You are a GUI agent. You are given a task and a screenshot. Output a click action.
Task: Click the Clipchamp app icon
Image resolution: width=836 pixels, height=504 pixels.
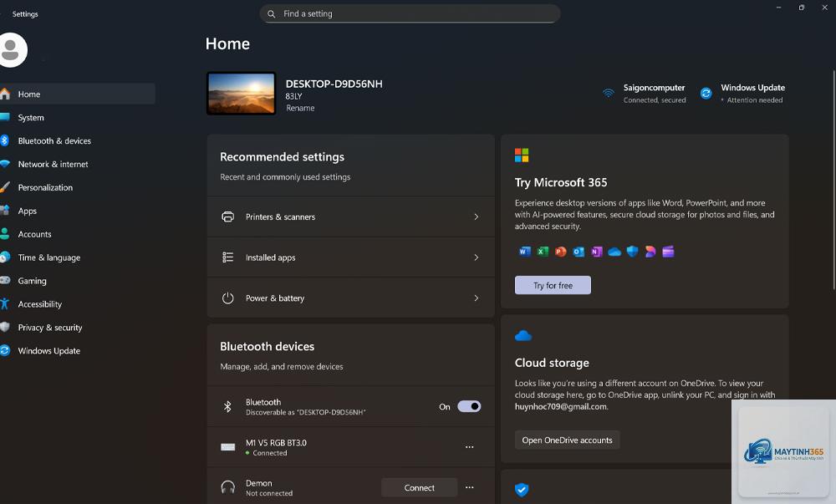pyautogui.click(x=668, y=252)
